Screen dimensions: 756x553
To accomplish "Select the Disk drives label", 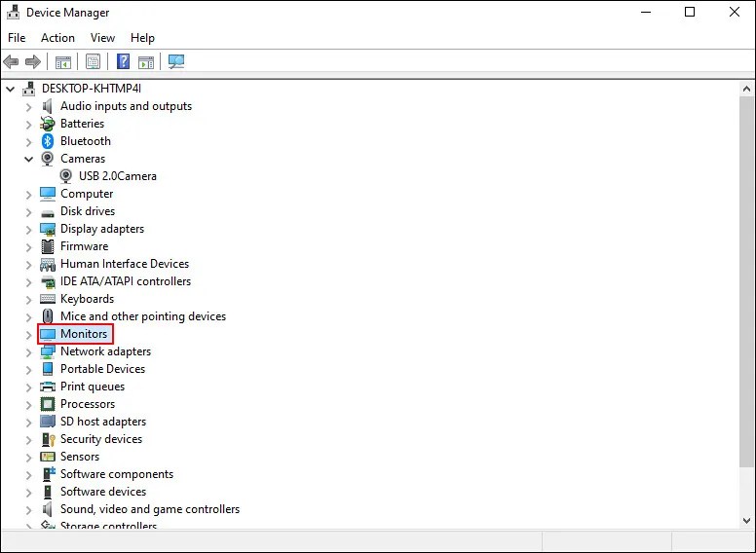I will 88,211.
